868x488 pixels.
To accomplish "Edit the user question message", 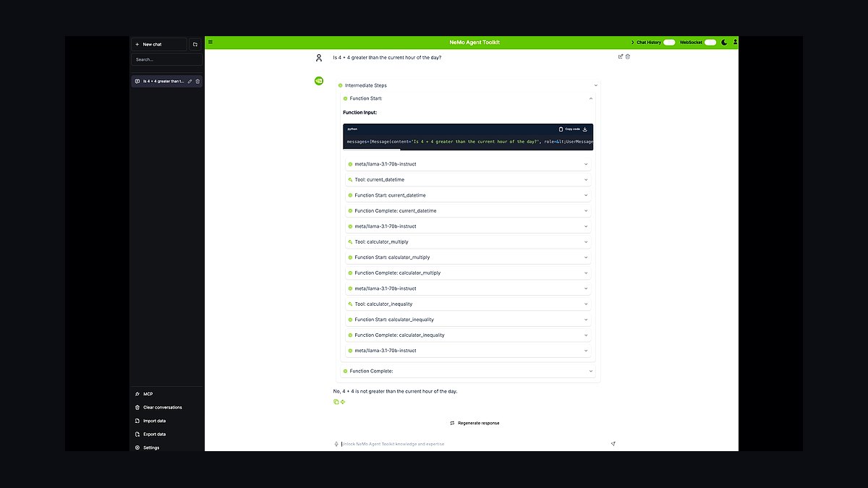I will point(620,56).
